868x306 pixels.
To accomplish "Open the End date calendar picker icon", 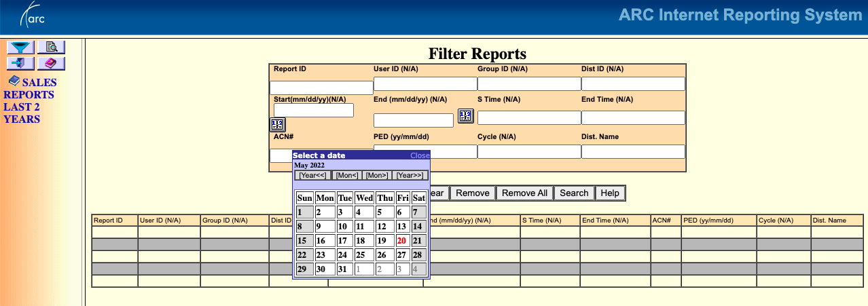I will 465,116.
